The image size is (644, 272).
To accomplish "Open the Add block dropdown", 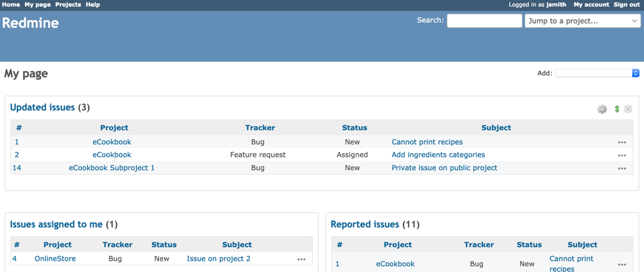I will [598, 73].
